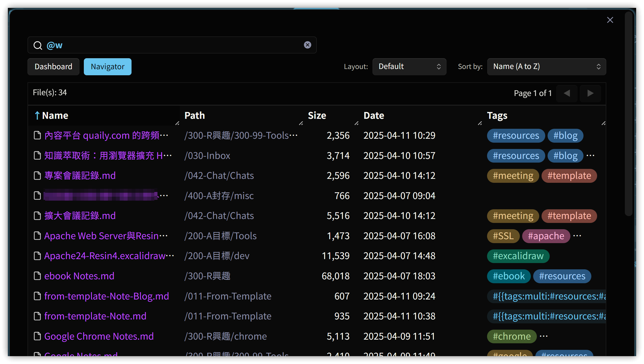Go to next page arrow
Screen dimensions: 644x364
(590, 93)
